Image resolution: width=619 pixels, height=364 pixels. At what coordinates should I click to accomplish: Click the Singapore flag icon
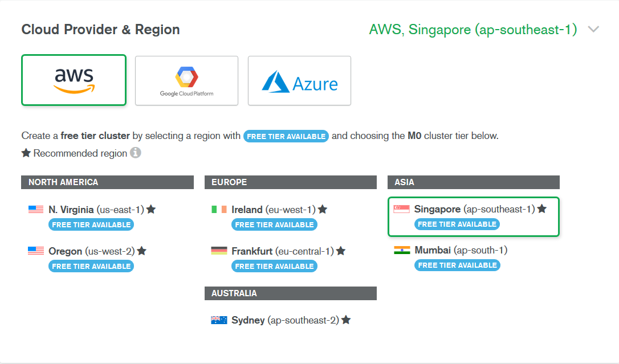[401, 209]
